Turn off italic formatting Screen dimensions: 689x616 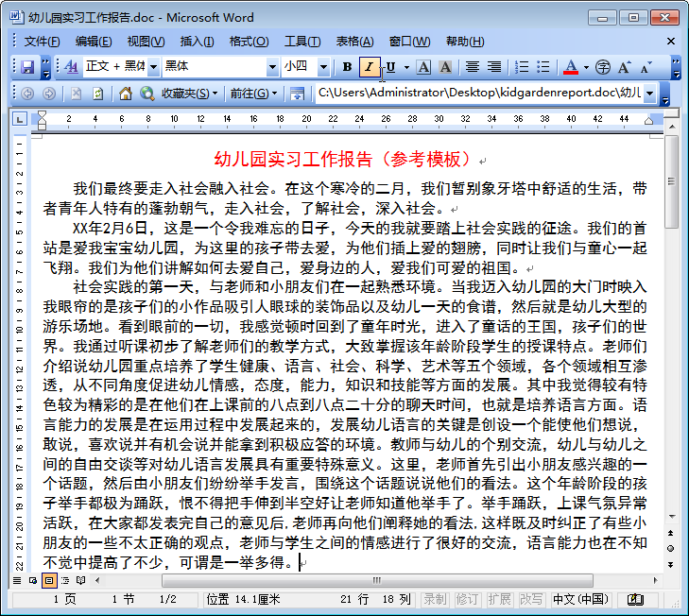[x=370, y=67]
